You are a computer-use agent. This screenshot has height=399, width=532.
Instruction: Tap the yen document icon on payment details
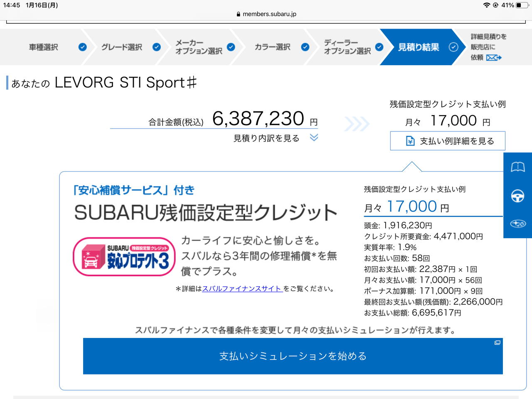click(x=410, y=141)
